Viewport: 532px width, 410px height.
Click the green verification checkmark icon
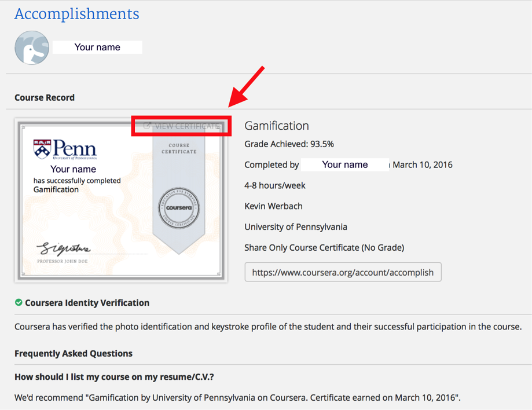pyautogui.click(x=19, y=302)
